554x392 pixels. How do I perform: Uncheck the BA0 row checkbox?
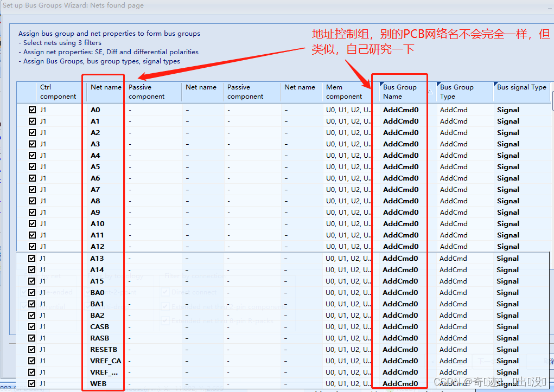[32, 292]
